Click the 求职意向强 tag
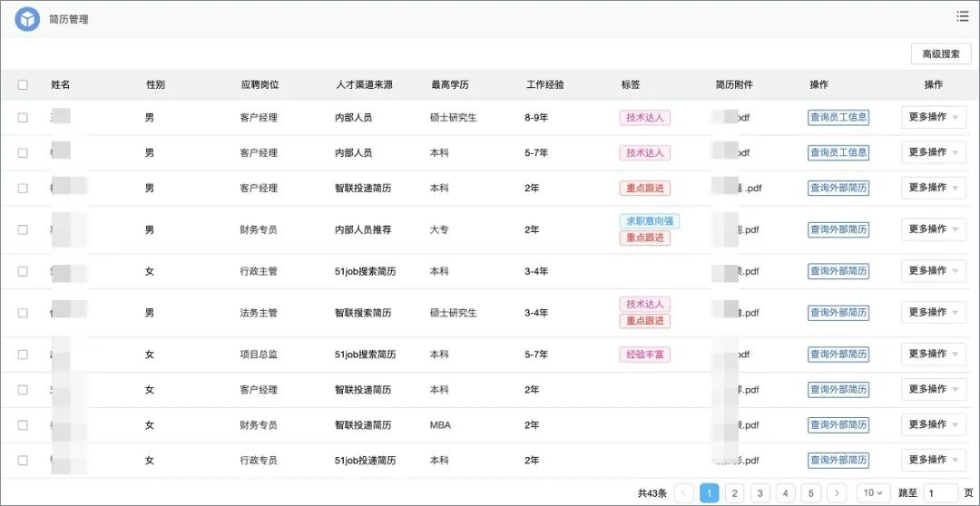The image size is (980, 506). click(x=650, y=221)
